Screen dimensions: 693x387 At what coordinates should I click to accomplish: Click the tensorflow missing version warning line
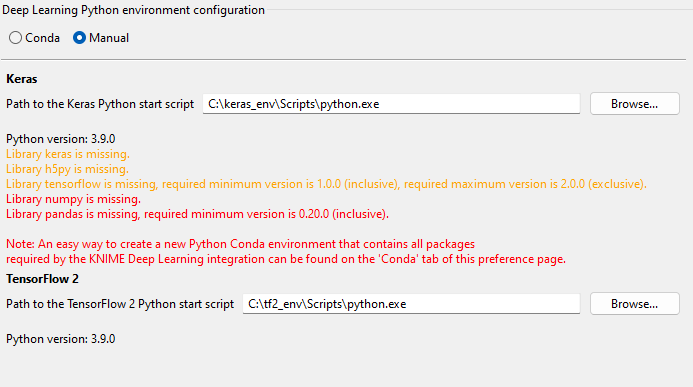pos(326,184)
